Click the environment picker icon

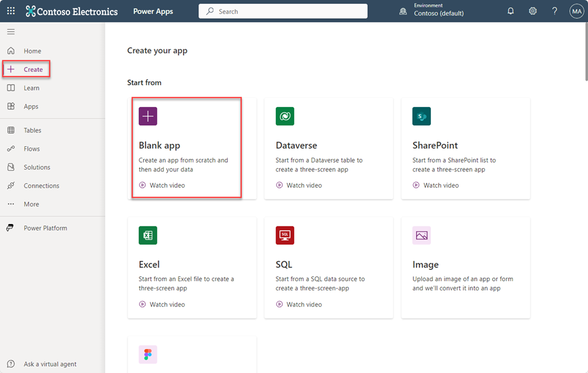pos(403,11)
